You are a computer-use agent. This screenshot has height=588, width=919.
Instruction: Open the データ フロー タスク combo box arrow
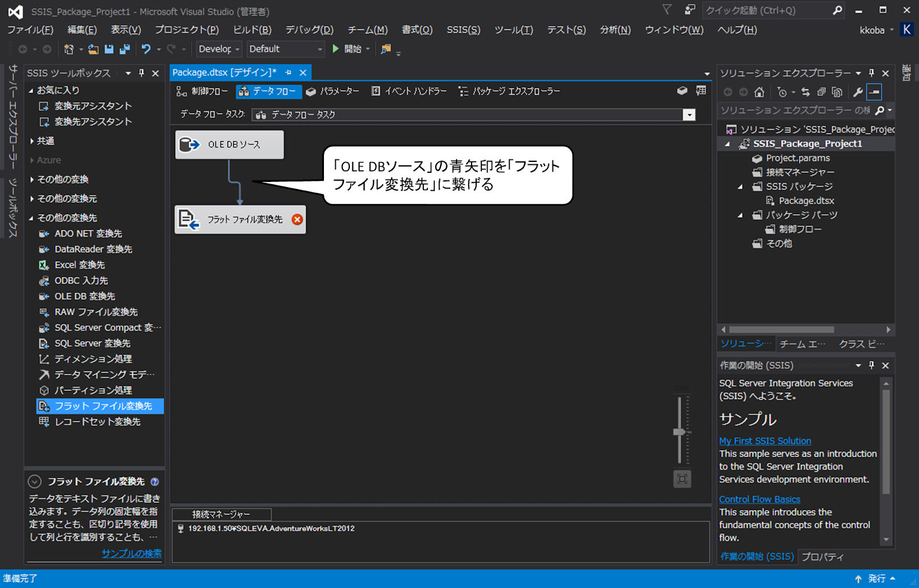pos(689,115)
